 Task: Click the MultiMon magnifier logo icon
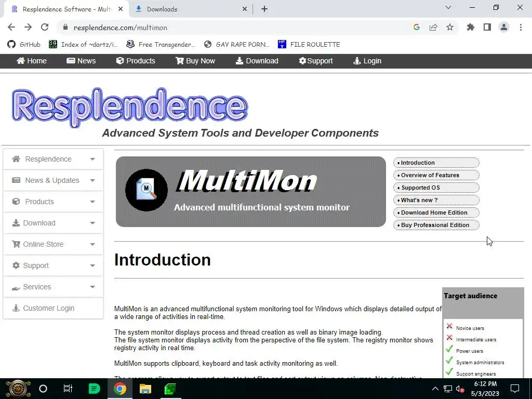pyautogui.click(x=146, y=190)
